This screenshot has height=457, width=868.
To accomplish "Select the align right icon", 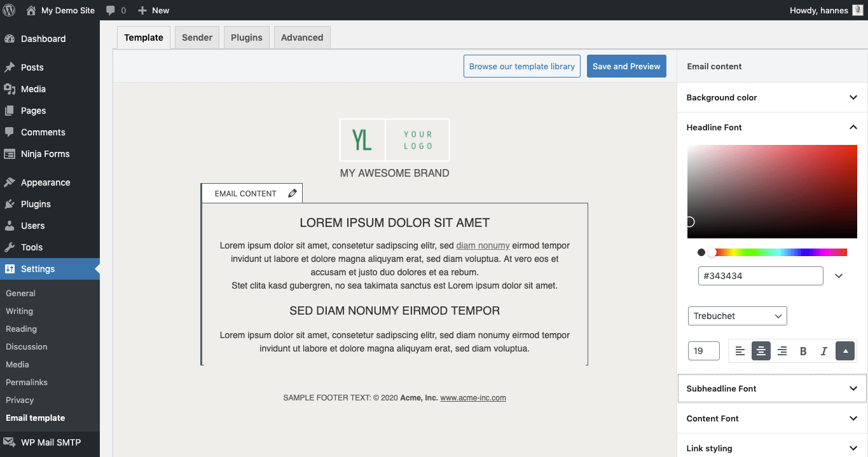I will tap(782, 351).
